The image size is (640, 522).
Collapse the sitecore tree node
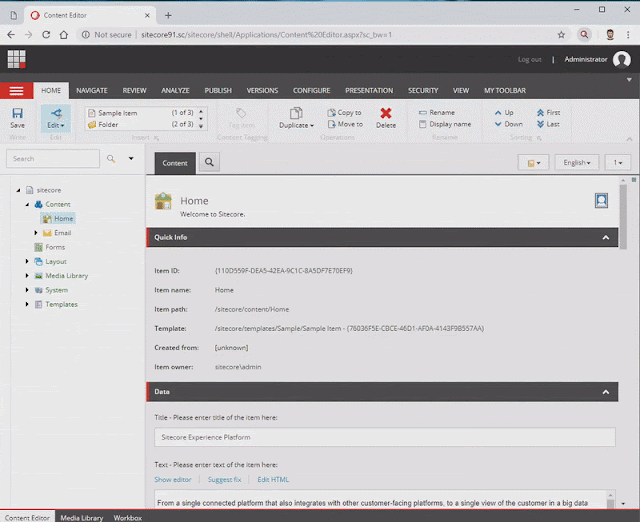18,190
